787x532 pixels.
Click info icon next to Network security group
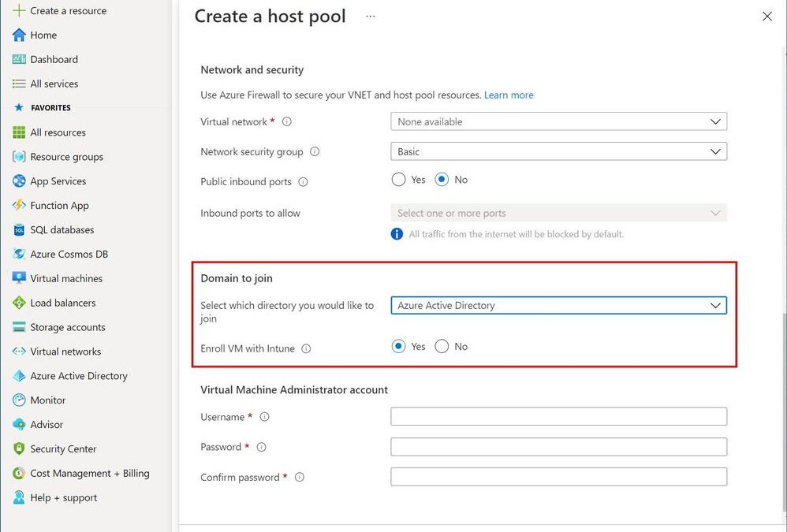pos(315,151)
